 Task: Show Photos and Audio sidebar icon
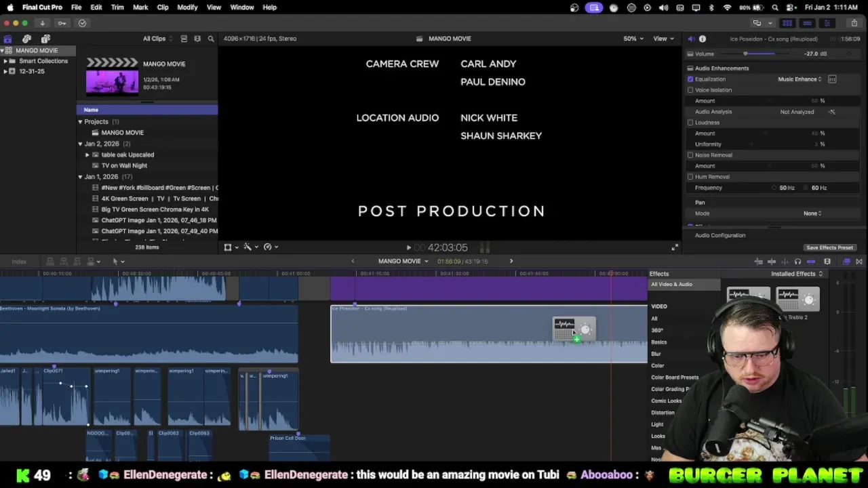[x=26, y=39]
